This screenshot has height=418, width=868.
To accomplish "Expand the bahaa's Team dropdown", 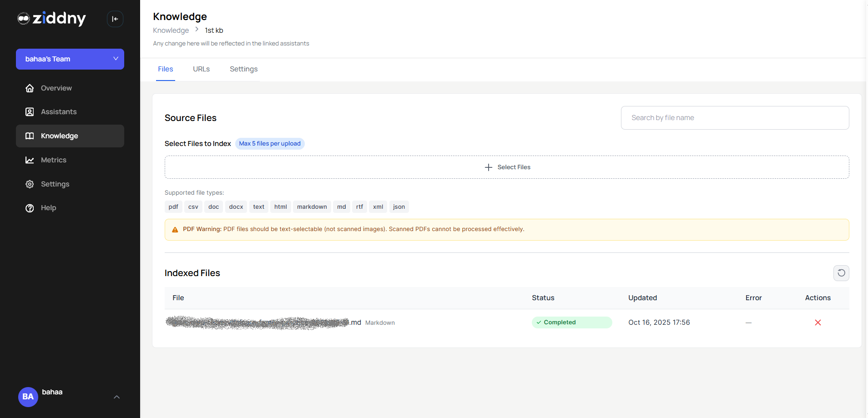I will click(116, 59).
